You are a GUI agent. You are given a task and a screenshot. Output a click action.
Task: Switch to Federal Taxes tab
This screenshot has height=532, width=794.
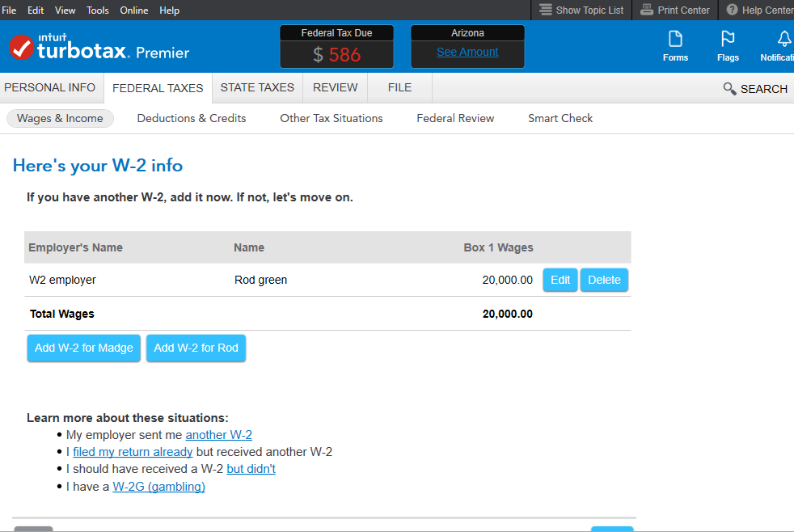tap(158, 88)
